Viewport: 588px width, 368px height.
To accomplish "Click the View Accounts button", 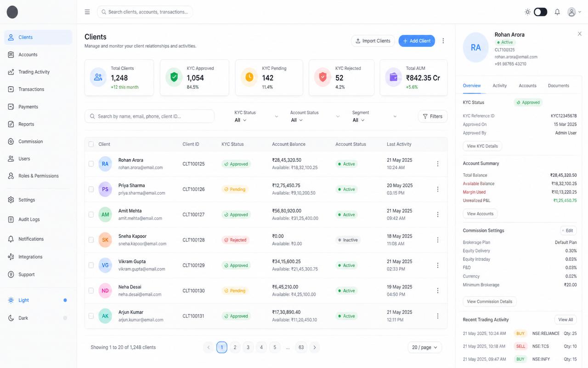I will click(480, 214).
